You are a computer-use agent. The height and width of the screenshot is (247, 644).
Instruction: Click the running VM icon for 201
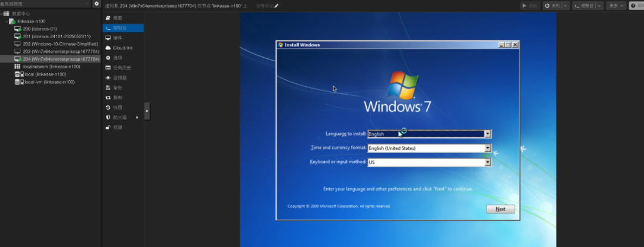point(18,36)
